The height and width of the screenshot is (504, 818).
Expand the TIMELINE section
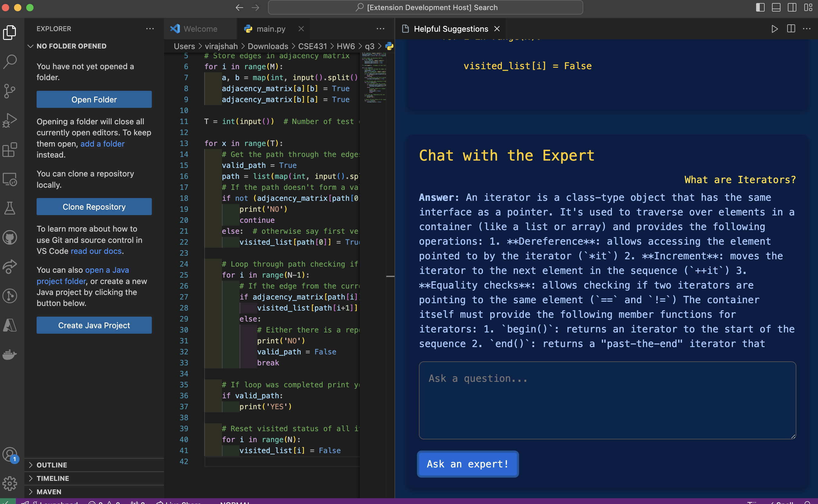pos(53,478)
